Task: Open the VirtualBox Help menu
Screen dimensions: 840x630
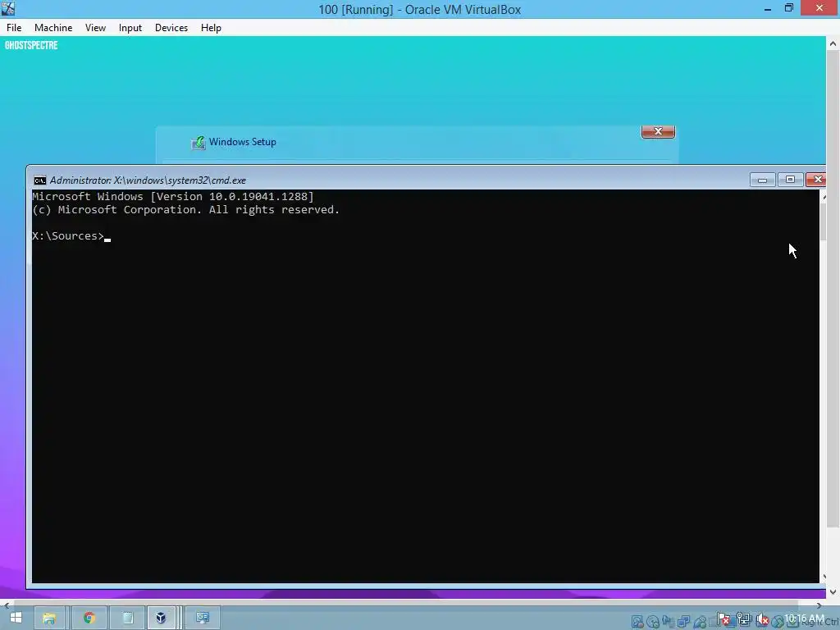Action: [x=211, y=28]
